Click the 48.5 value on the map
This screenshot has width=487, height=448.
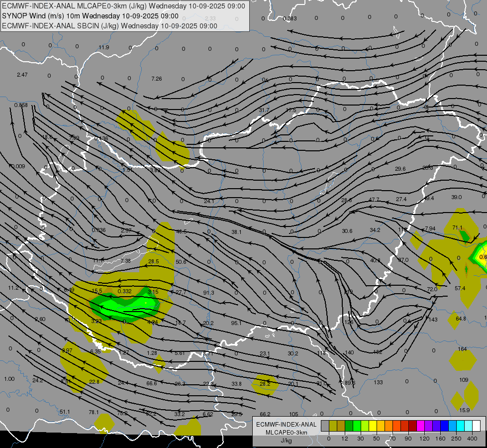(182, 231)
